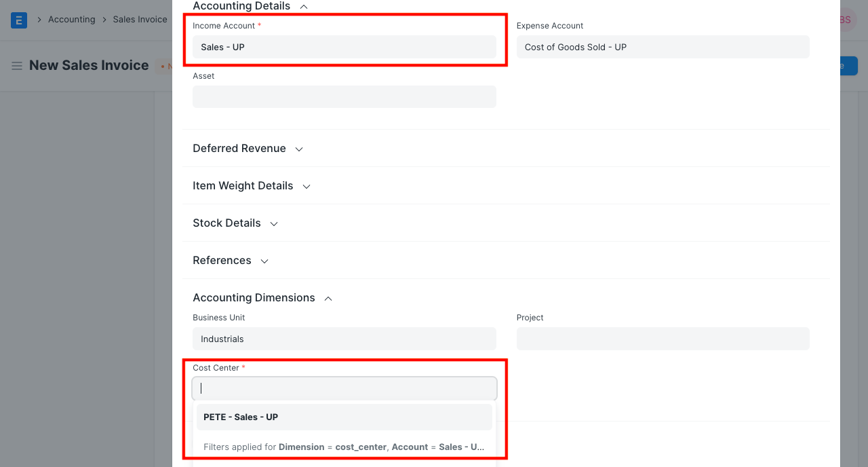Image resolution: width=868 pixels, height=467 pixels.
Task: Click the empty Asset field
Action: [x=344, y=96]
